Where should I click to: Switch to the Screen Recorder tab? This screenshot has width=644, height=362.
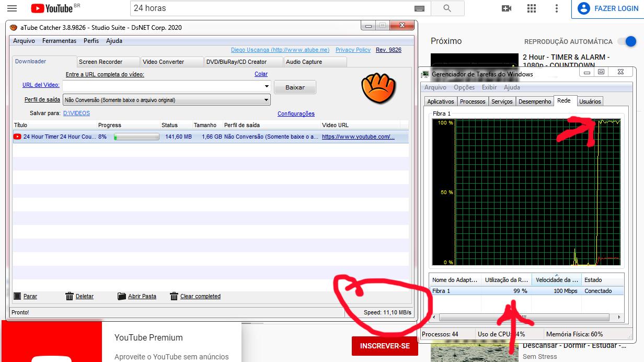[108, 62]
